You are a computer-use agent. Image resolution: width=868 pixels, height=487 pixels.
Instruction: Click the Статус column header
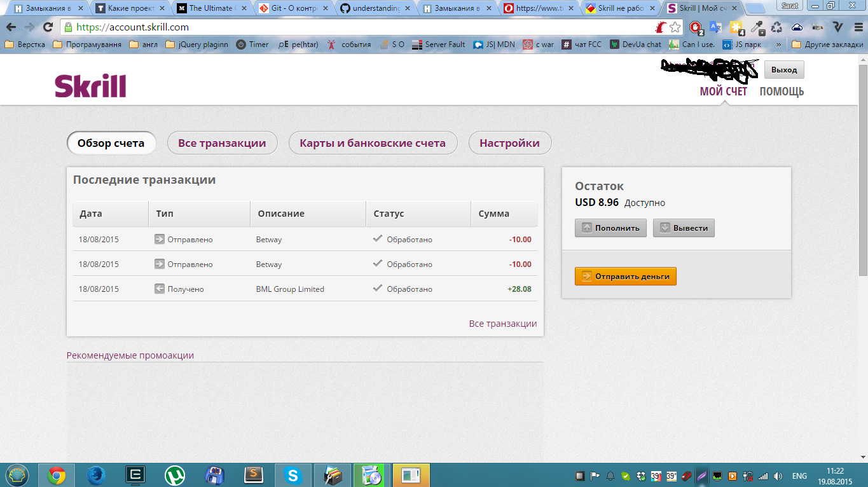tap(418, 214)
